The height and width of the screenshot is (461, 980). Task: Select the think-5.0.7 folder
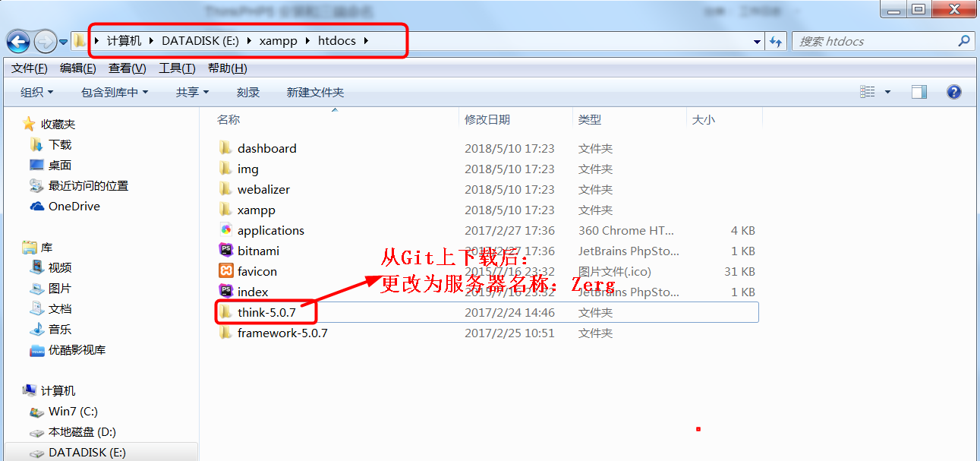(486, 312)
